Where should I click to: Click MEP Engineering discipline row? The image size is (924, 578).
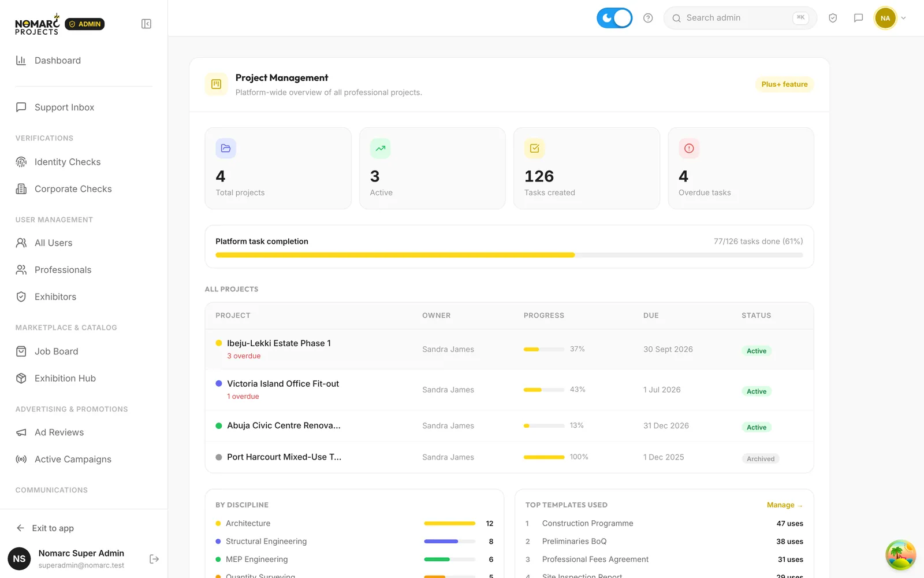point(354,559)
